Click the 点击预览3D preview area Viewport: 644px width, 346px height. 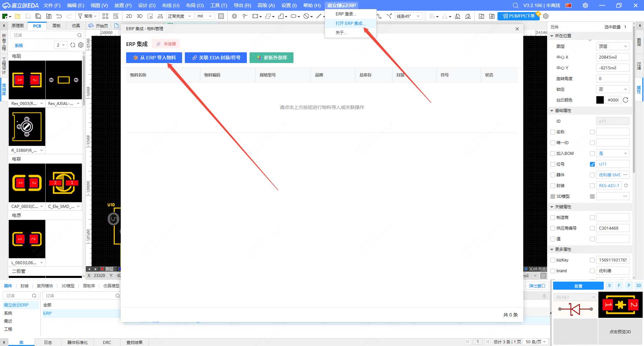point(620,332)
